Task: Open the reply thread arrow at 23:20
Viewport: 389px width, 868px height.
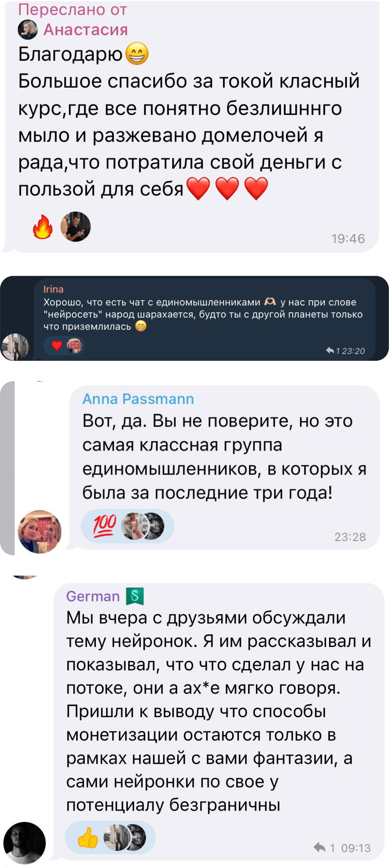Action: pos(330,351)
